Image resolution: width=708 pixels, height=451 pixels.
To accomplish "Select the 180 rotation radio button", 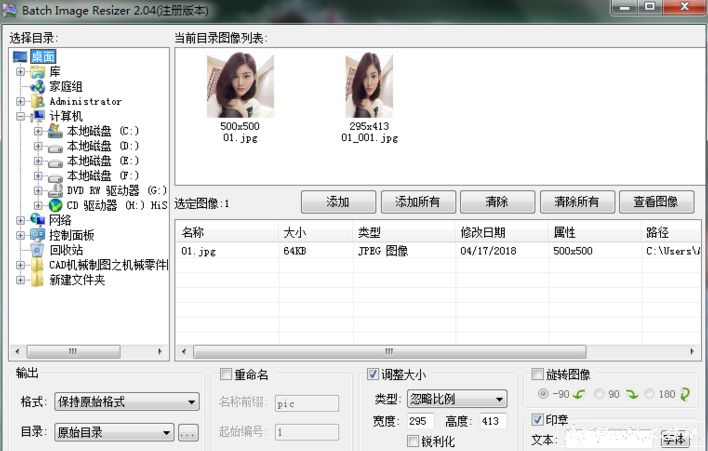I will click(x=649, y=394).
